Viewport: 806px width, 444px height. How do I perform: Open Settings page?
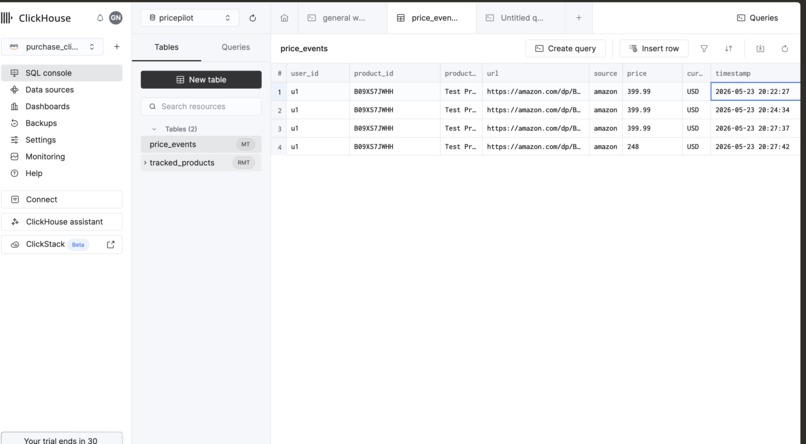[x=62, y=140]
